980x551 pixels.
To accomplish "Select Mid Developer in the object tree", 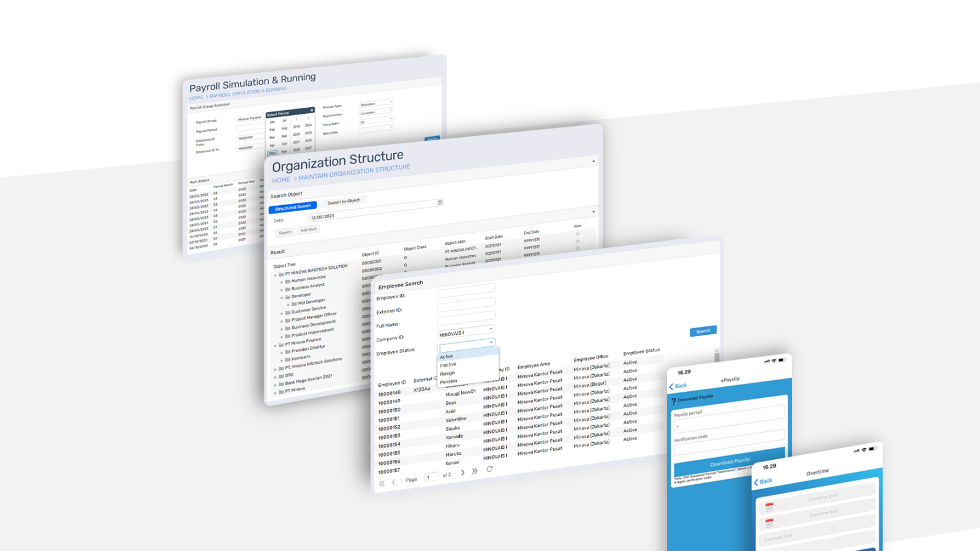I will click(311, 301).
